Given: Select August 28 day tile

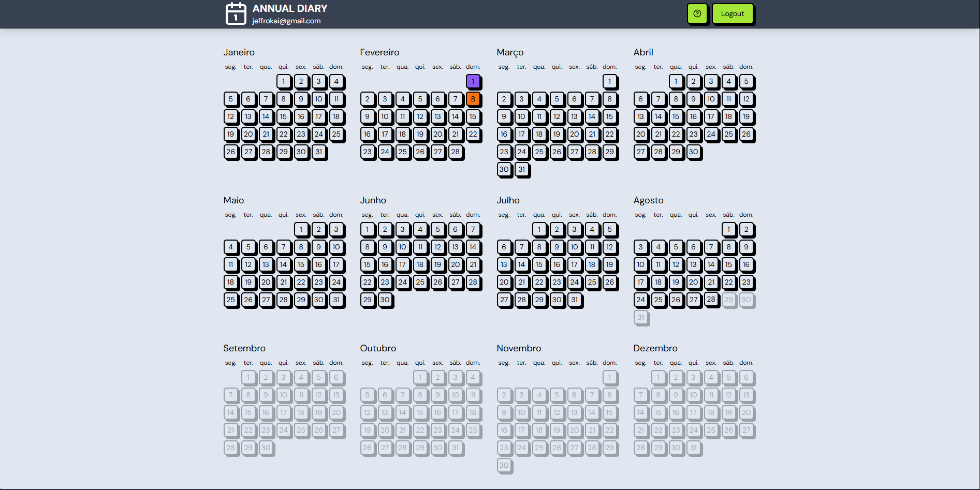Looking at the screenshot, I should point(711,299).
